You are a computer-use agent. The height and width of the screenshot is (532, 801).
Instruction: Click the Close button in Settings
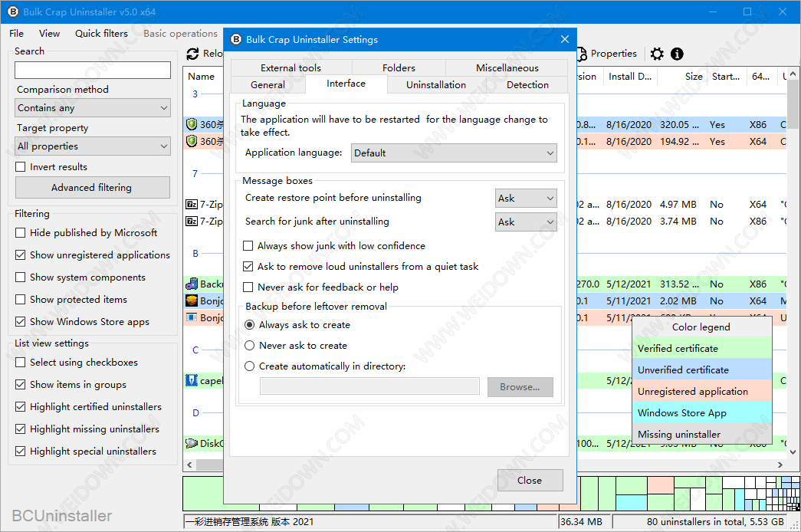530,481
